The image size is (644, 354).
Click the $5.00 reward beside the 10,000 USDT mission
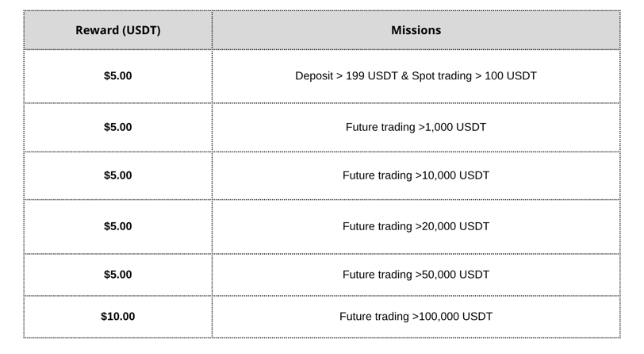point(118,175)
